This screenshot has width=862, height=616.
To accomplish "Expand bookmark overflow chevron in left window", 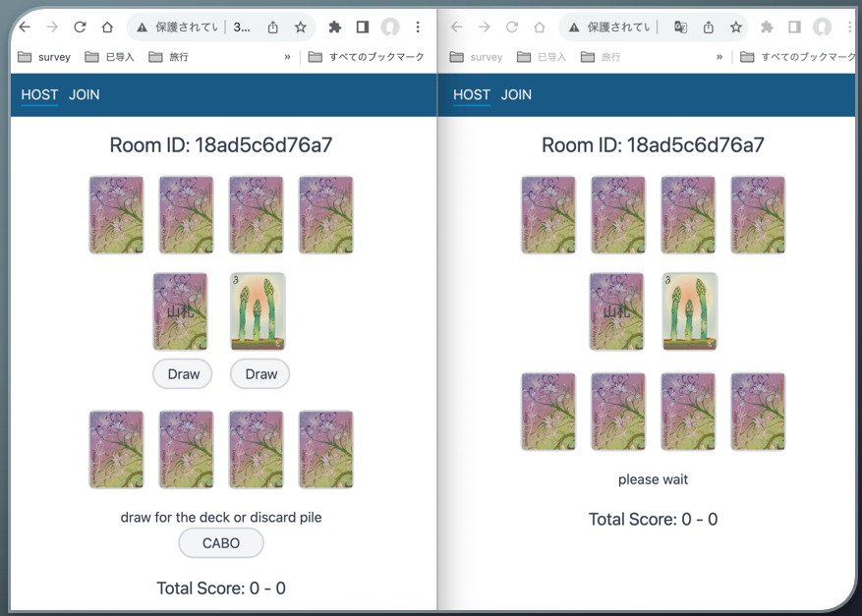I will tap(287, 57).
